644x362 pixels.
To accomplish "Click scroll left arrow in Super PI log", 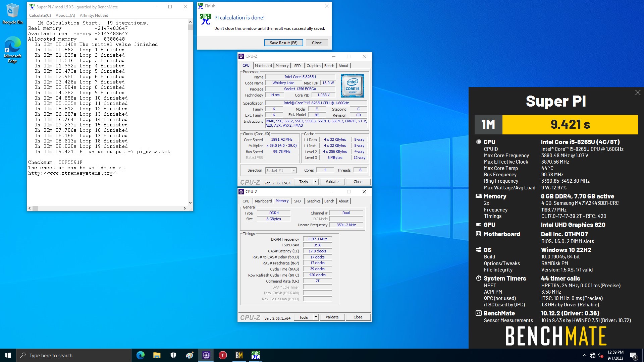I will (30, 208).
